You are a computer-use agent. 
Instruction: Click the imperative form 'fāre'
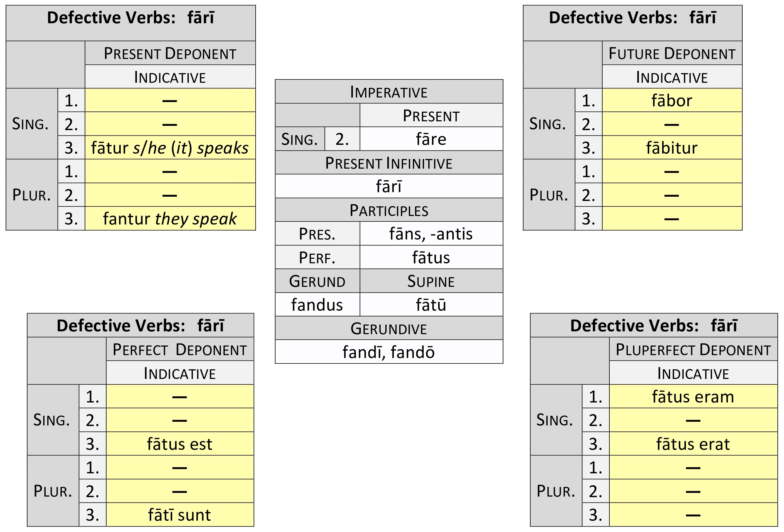[431, 139]
